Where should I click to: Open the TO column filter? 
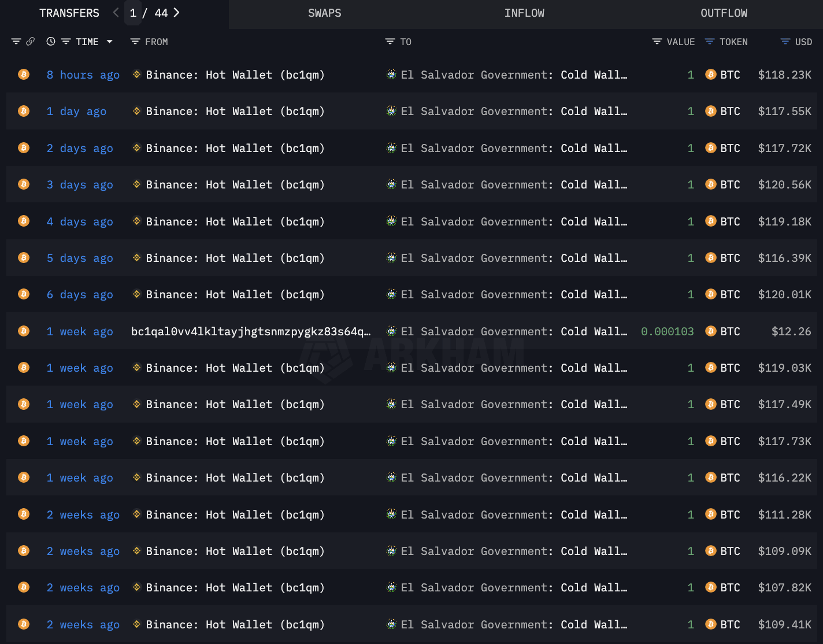tap(390, 42)
